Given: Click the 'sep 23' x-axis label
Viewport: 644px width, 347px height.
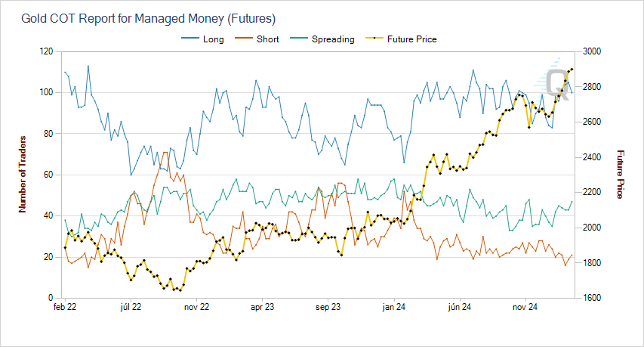Looking at the screenshot, I should 328,307.
